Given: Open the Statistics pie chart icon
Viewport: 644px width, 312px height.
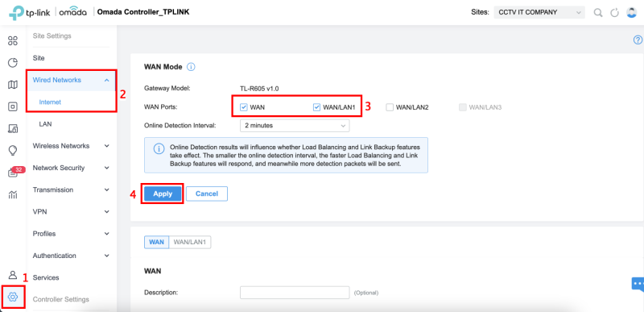Looking at the screenshot, I should [13, 63].
